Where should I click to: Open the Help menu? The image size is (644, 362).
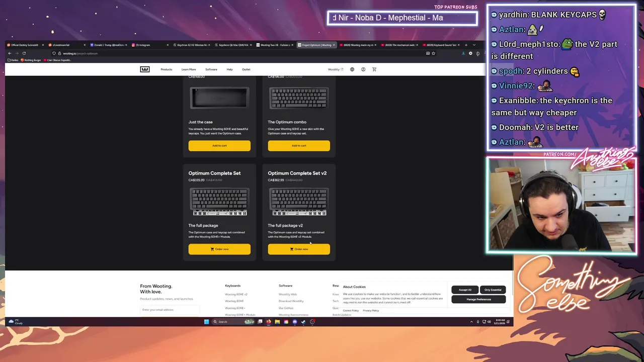(x=229, y=69)
